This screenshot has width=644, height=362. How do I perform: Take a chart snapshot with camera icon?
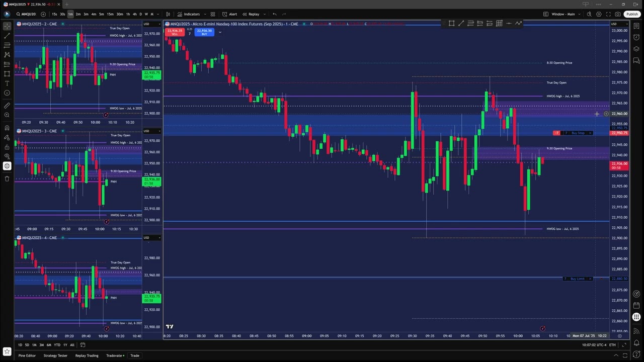click(x=618, y=14)
